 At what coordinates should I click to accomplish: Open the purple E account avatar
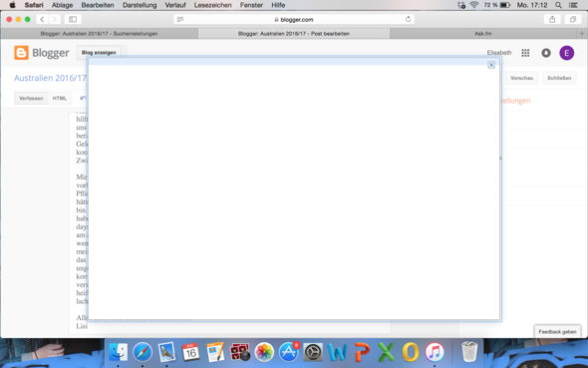(x=567, y=53)
